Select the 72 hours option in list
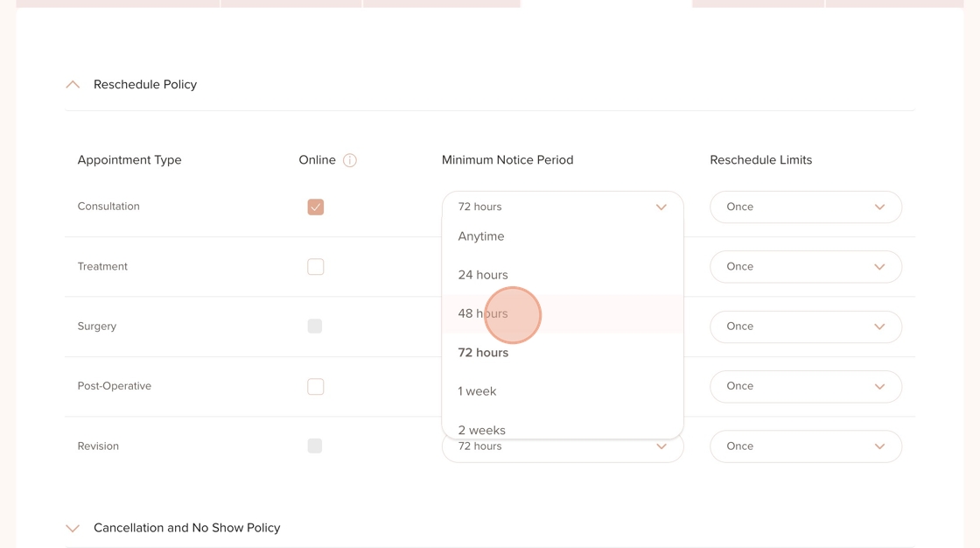The height and width of the screenshot is (548, 980). point(483,353)
